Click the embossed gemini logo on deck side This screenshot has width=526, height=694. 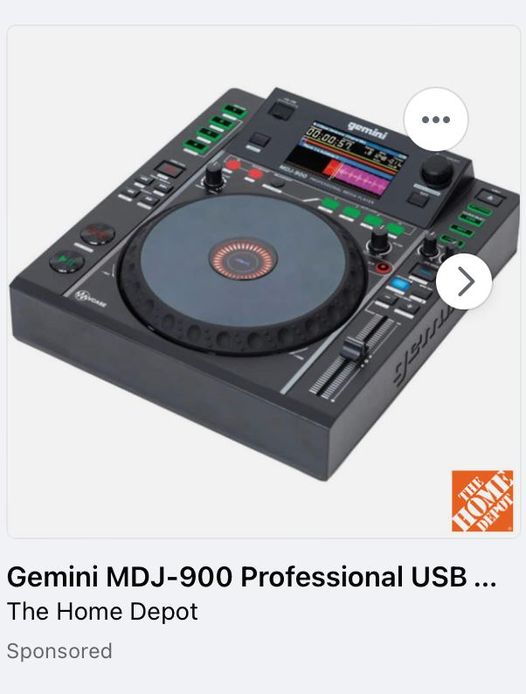[x=423, y=345]
